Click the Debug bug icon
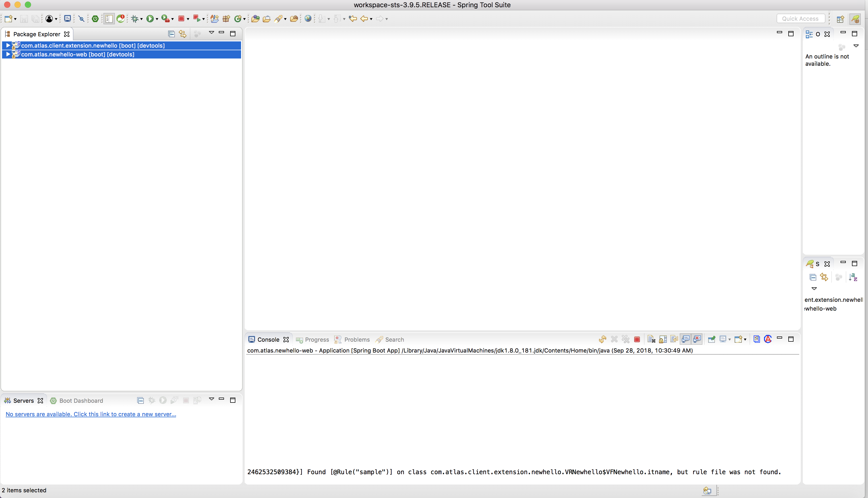Viewport: 868px width, 498px height. click(135, 19)
